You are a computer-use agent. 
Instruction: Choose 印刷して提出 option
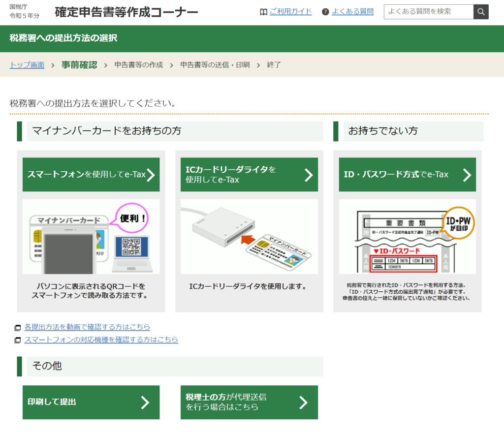tap(91, 402)
